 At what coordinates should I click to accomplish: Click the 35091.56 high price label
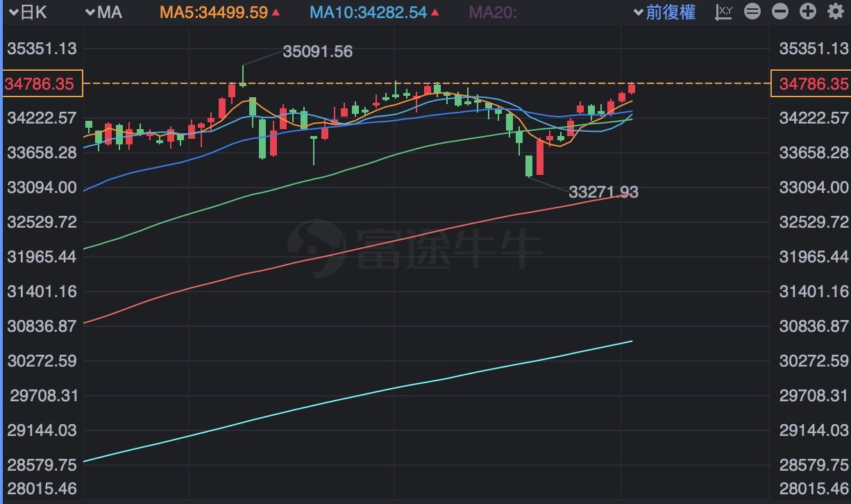(318, 51)
